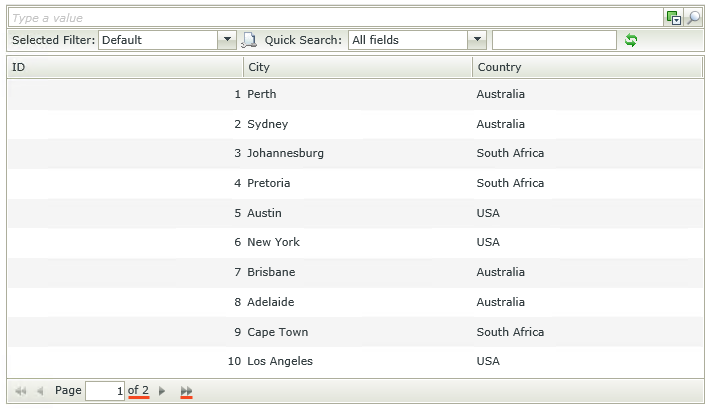This screenshot has width=710, height=409.
Task: Click the page number input box
Action: point(105,391)
